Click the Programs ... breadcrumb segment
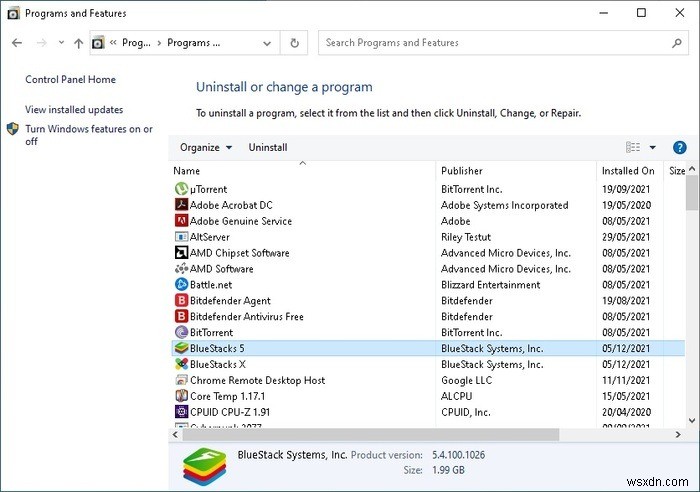The height and width of the screenshot is (492, 700). (x=193, y=43)
